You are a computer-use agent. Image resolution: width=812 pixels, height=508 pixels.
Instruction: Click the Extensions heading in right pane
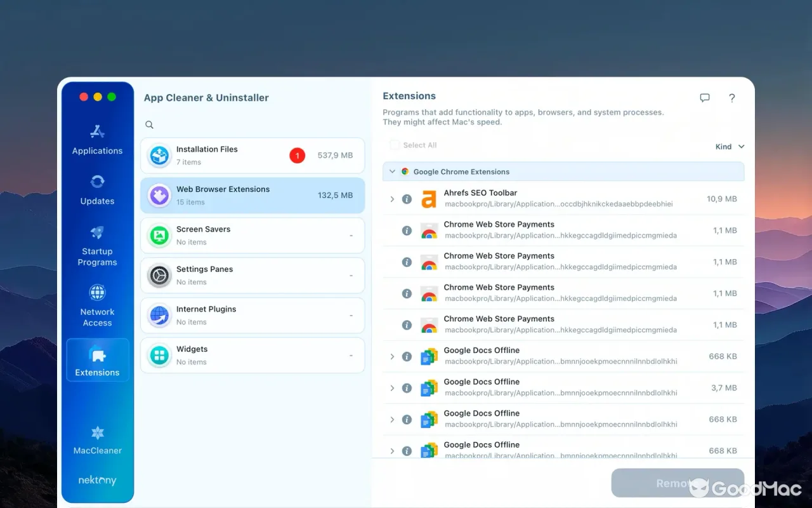click(409, 96)
